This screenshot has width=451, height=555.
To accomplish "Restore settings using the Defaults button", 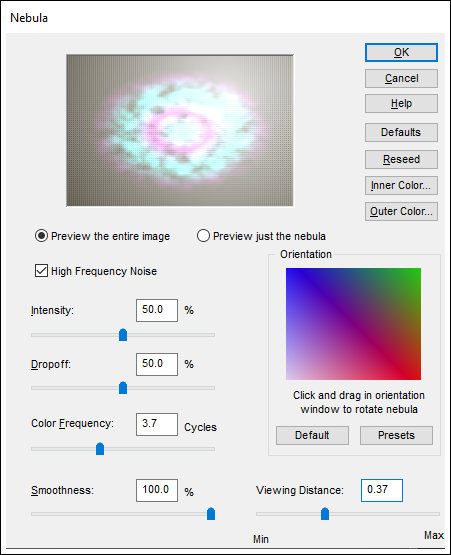I will tap(401, 132).
